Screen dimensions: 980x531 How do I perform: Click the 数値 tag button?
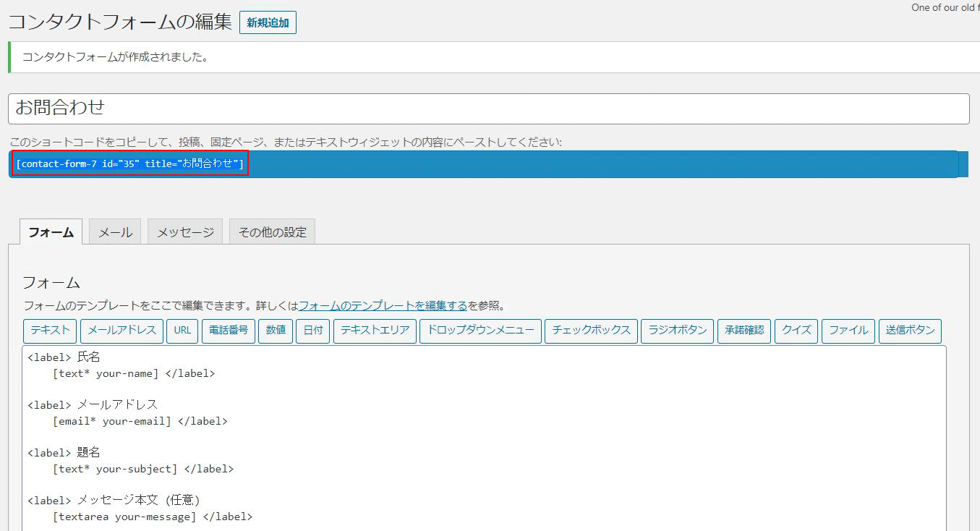[x=276, y=331]
